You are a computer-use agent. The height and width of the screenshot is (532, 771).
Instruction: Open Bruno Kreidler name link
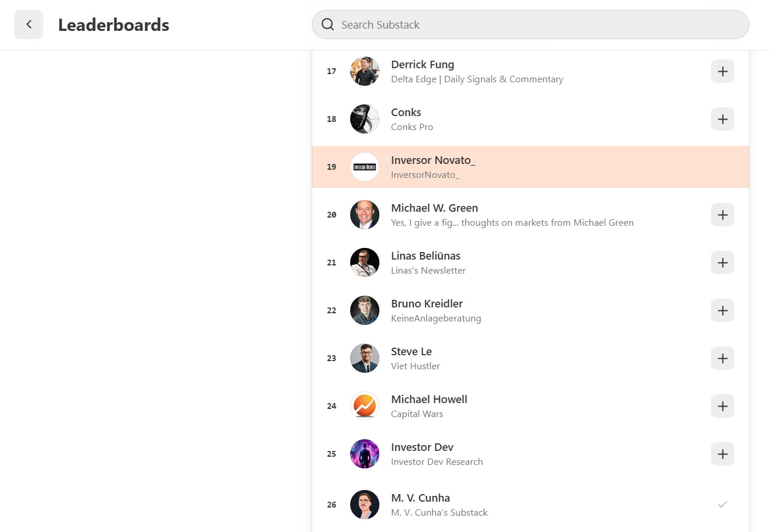tap(427, 303)
